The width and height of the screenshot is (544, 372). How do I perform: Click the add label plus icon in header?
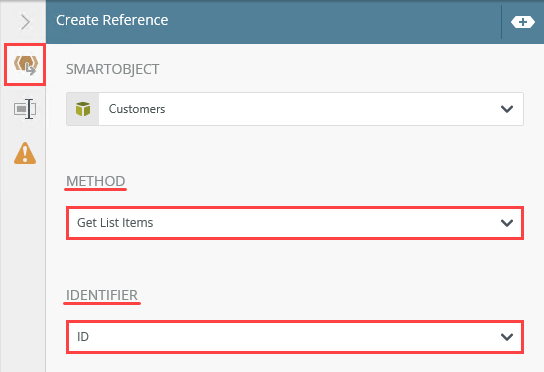click(522, 22)
